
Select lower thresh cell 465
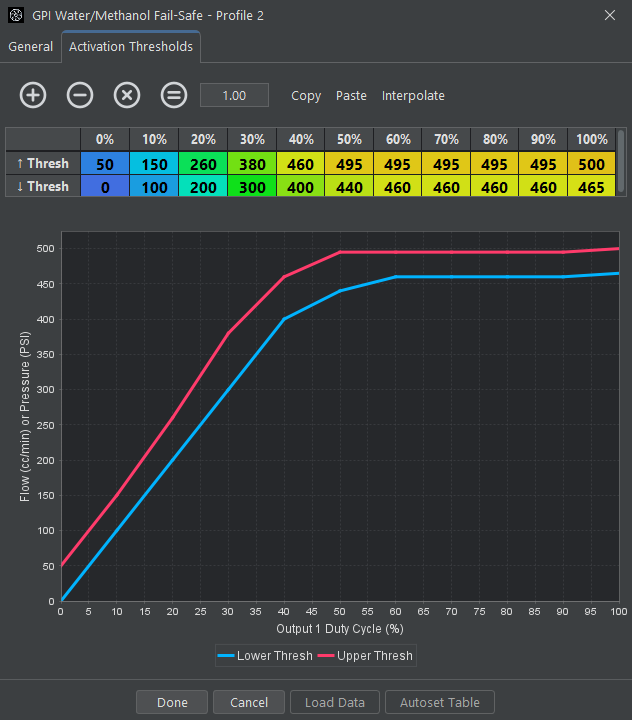tap(592, 186)
